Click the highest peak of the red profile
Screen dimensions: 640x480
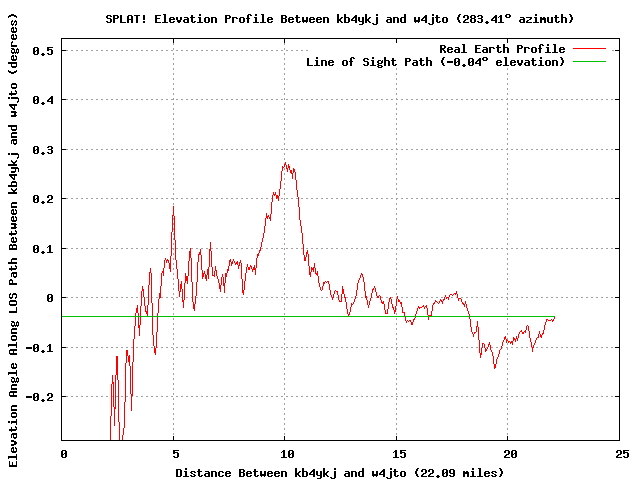(x=285, y=163)
